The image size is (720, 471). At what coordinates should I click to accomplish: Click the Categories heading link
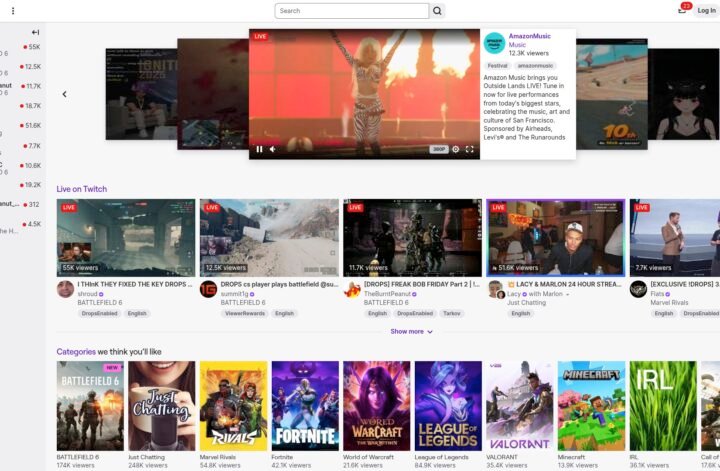(76, 352)
